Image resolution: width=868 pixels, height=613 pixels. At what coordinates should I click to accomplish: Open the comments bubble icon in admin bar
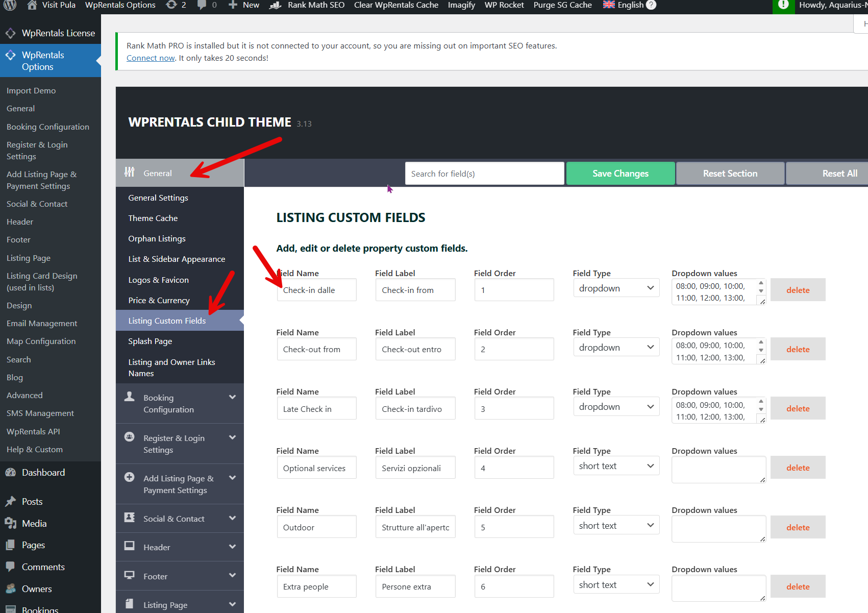coord(202,5)
